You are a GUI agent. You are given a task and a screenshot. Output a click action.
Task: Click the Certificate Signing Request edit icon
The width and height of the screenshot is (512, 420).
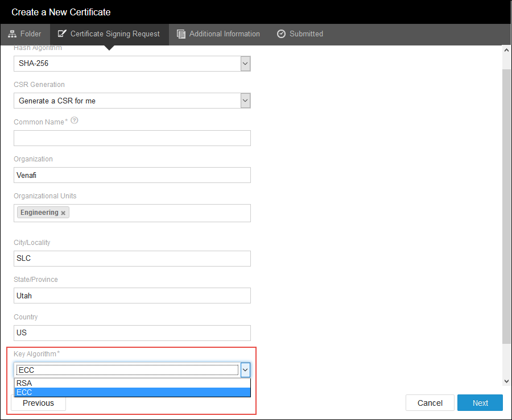(x=62, y=34)
